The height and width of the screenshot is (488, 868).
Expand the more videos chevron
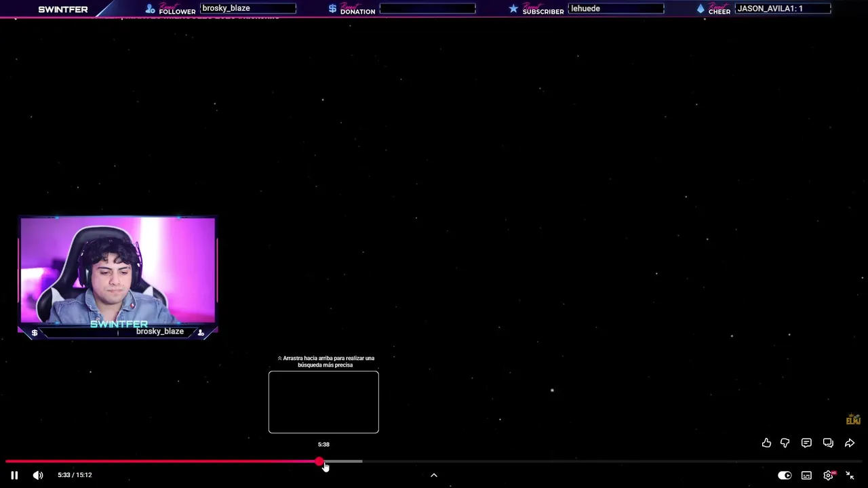(434, 475)
